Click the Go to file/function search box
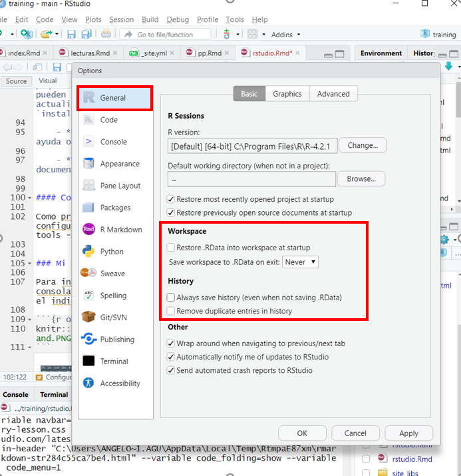 pos(165,35)
